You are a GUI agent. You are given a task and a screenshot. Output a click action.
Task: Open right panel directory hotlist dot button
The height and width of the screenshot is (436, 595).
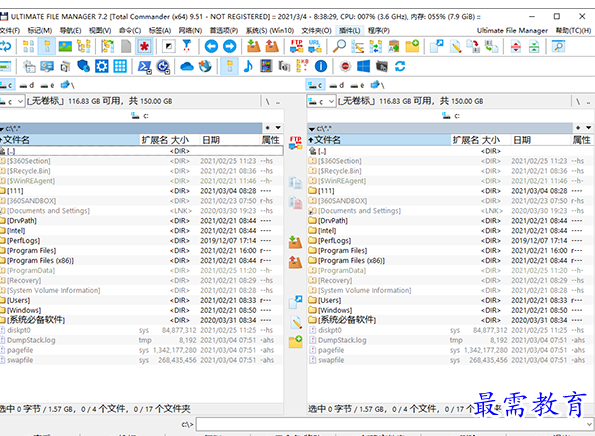pos(578,128)
